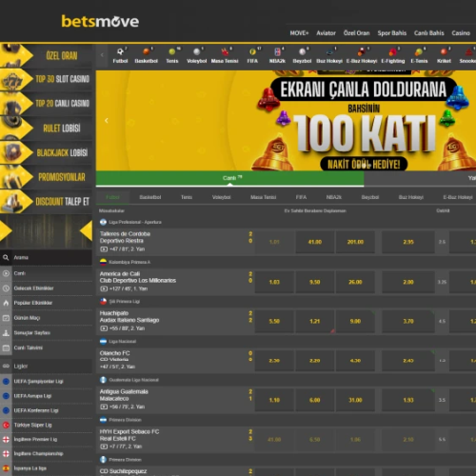Switch to the Canlı tab

(230, 178)
